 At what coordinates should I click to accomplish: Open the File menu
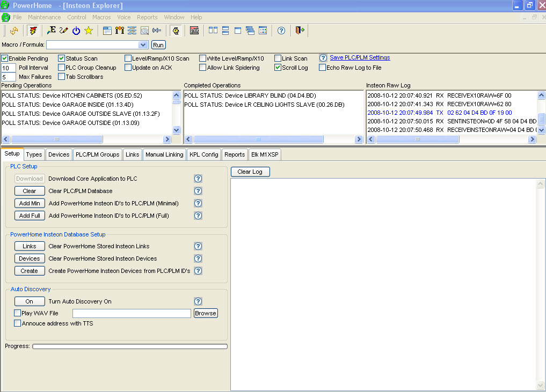[17, 17]
